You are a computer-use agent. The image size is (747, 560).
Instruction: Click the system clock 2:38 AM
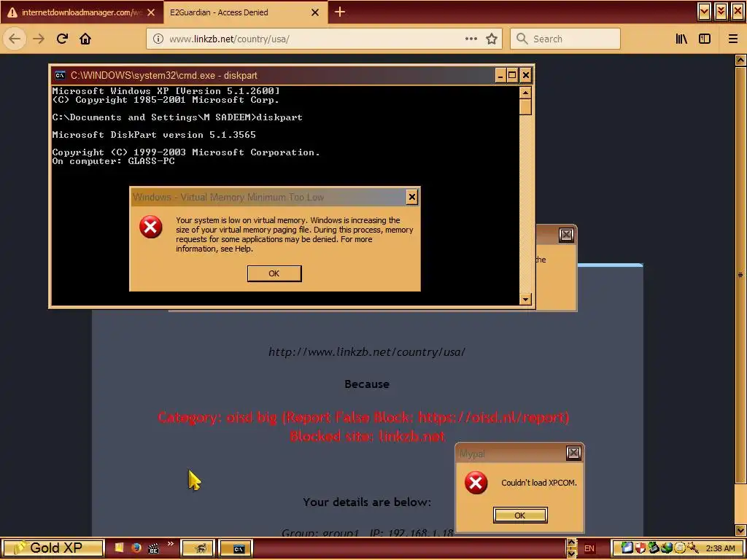720,549
